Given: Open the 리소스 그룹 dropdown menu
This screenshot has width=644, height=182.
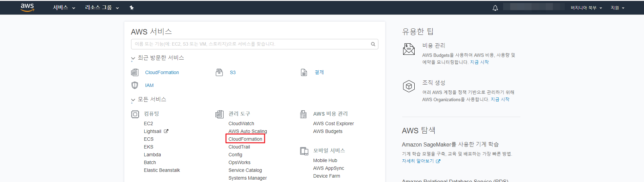Looking at the screenshot, I should pos(102,7).
